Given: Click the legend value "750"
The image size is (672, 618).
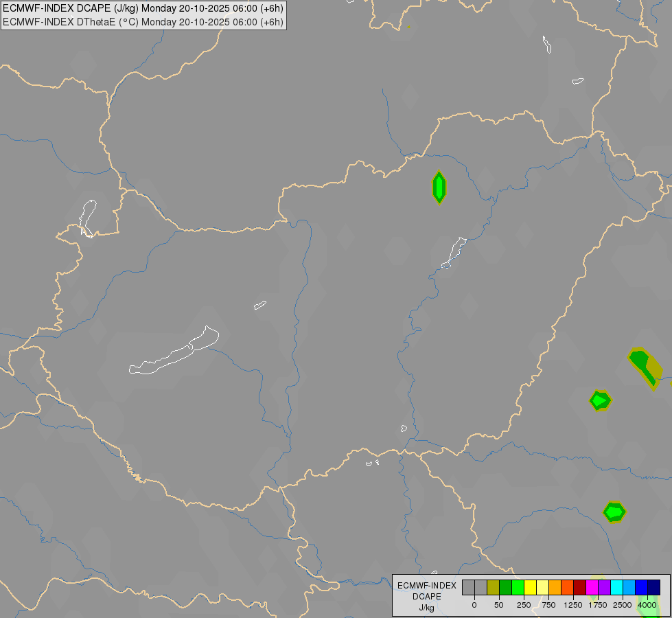Looking at the screenshot, I should (548, 605).
